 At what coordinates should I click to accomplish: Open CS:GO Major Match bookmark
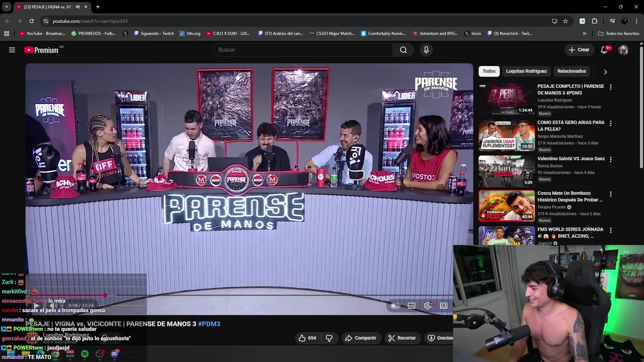[332, 34]
